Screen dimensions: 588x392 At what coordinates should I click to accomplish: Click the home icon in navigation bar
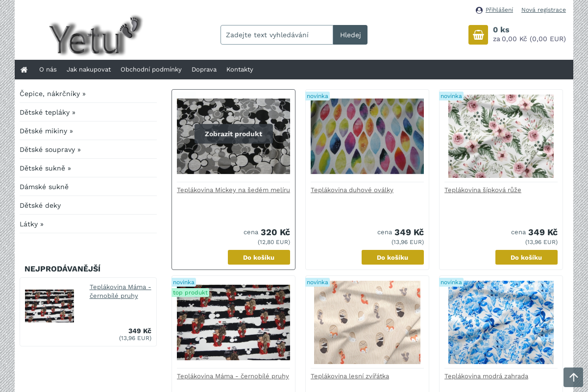coord(24,70)
